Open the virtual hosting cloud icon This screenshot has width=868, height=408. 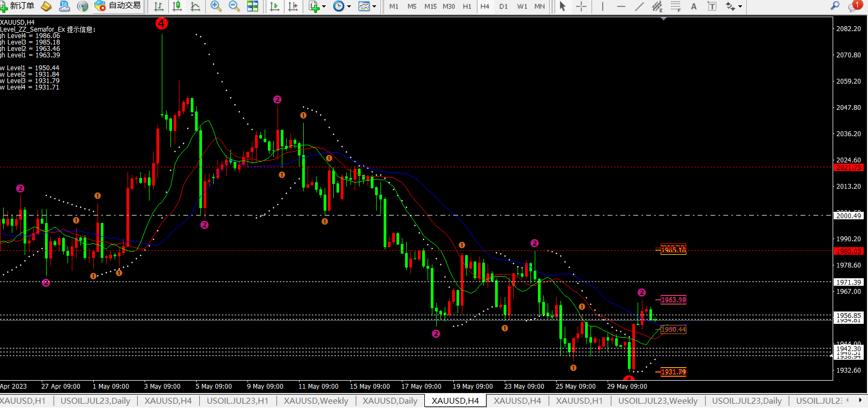pos(64,6)
